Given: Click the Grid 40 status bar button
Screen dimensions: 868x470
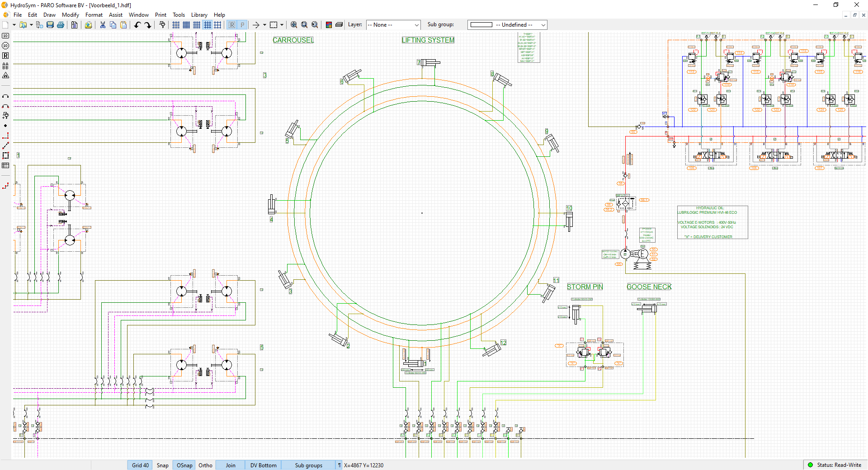Looking at the screenshot, I should click(x=140, y=465).
